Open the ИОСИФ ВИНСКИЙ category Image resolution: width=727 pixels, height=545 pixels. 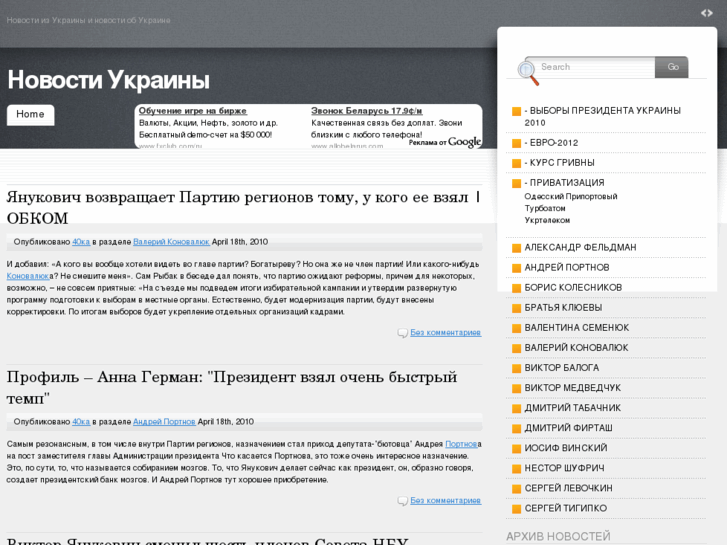[x=566, y=448]
